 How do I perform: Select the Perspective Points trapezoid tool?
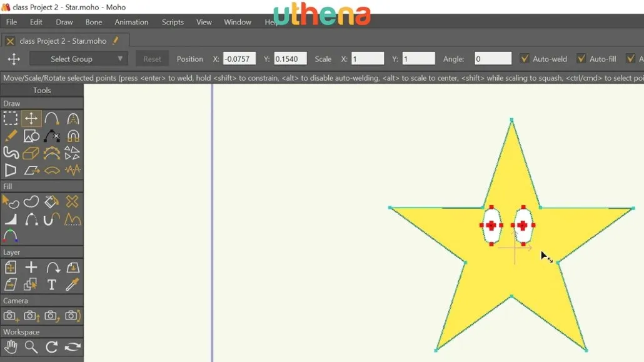11,170
